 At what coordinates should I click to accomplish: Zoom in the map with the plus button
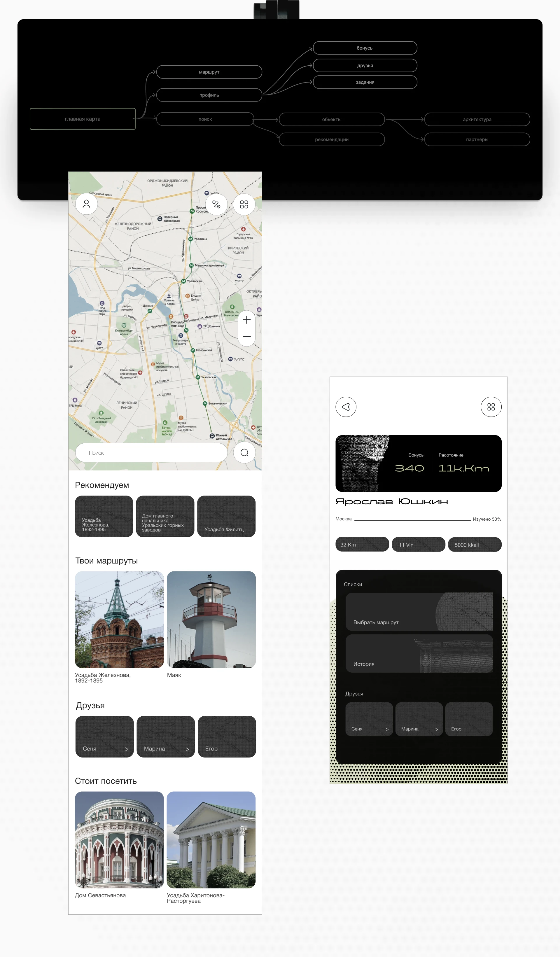[x=247, y=320]
